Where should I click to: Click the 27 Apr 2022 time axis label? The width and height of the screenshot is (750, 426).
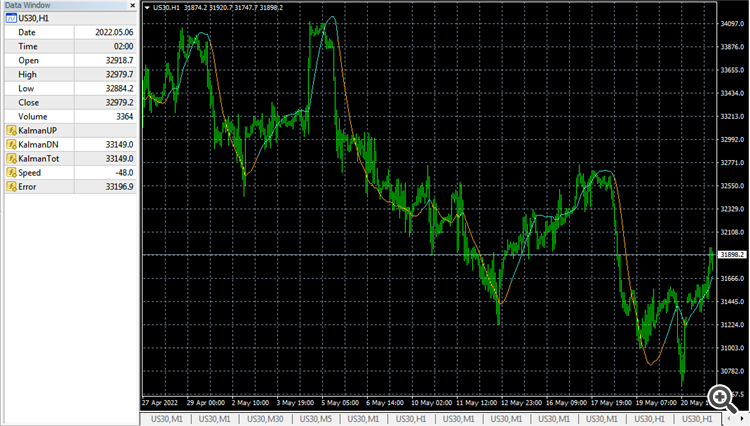tap(160, 403)
